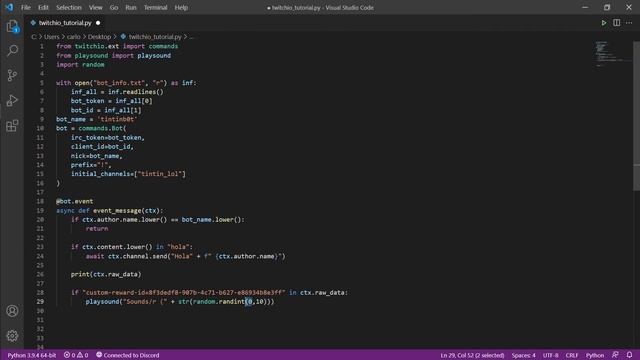Click line number 19 in the gutter
Image resolution: width=640 pixels, height=360 pixels.
[x=40, y=211]
